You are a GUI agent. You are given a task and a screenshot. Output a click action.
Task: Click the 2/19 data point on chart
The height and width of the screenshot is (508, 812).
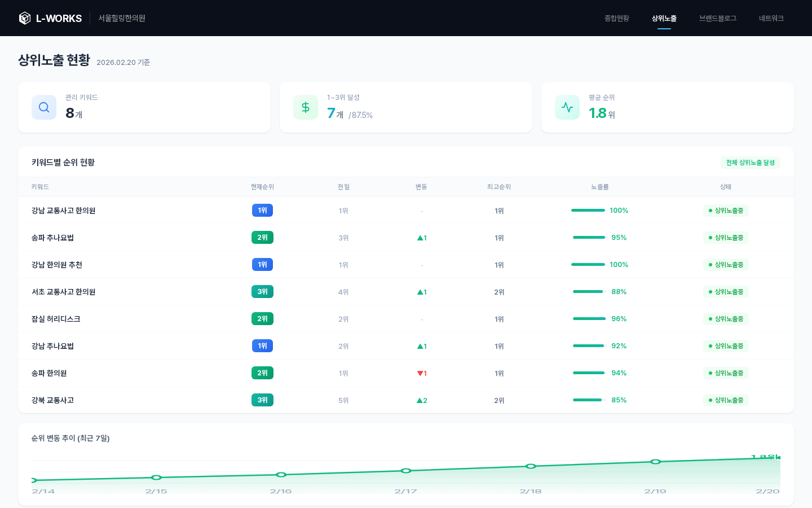point(655,462)
